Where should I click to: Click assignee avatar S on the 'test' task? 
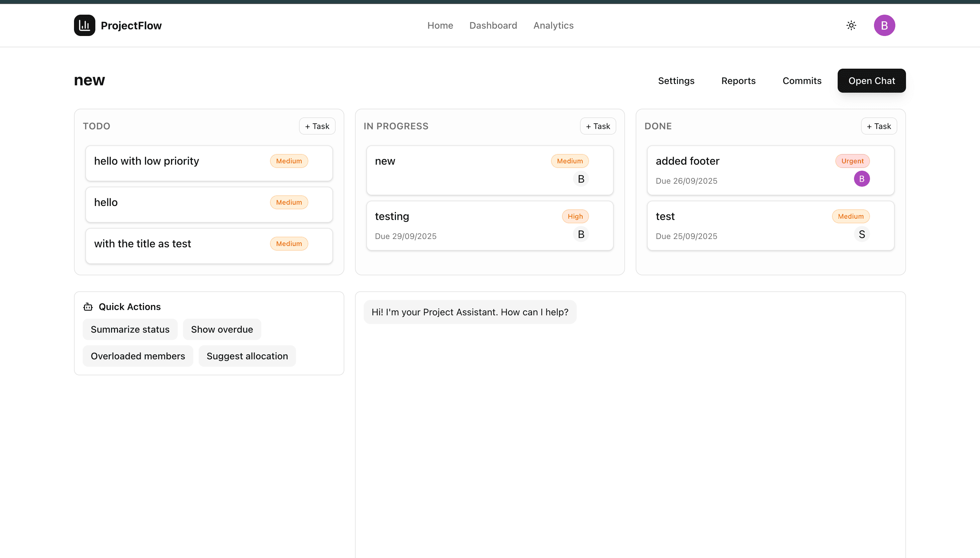coord(862,234)
